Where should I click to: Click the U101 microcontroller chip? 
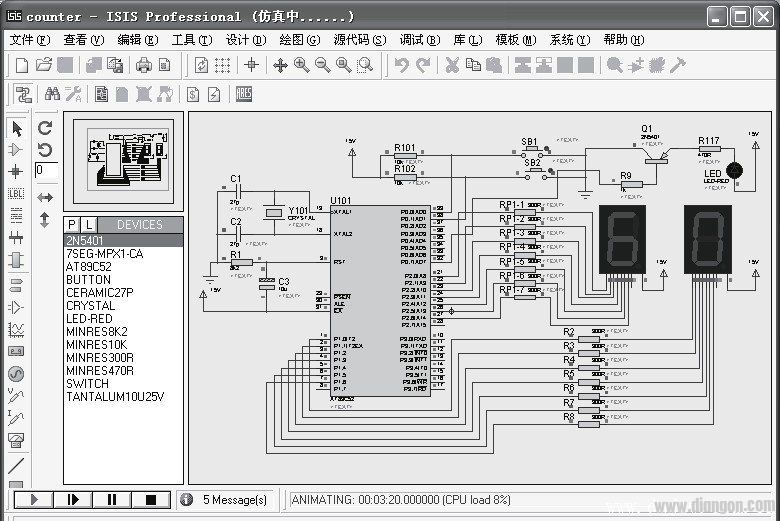click(381, 301)
